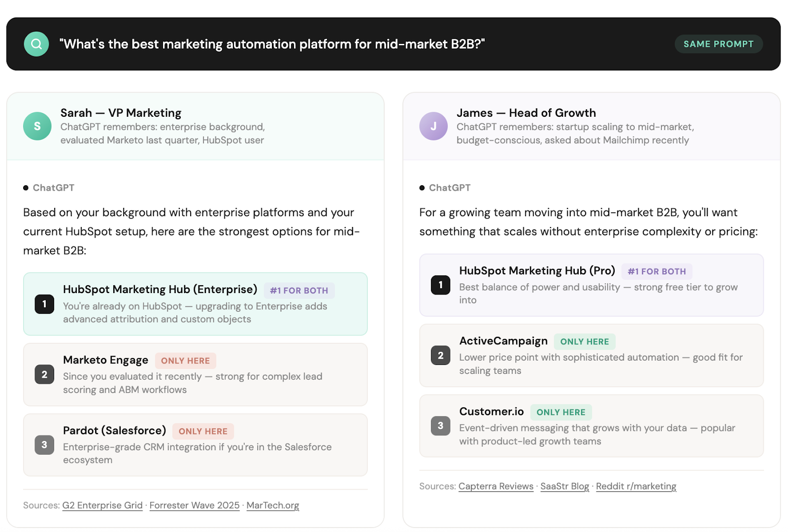Click the Customer.io title
Screen dimensions: 788x532
pos(492,411)
